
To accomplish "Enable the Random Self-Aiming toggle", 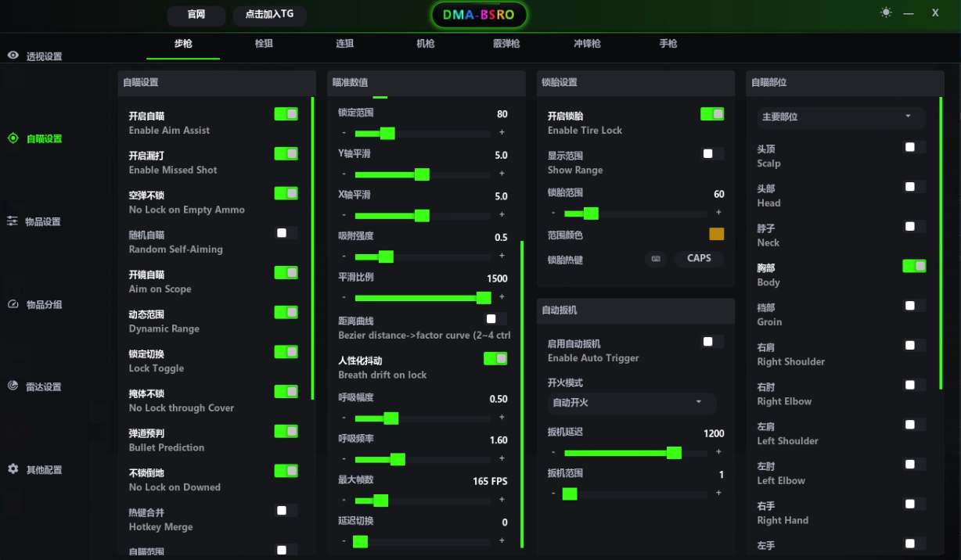I will coord(286,233).
